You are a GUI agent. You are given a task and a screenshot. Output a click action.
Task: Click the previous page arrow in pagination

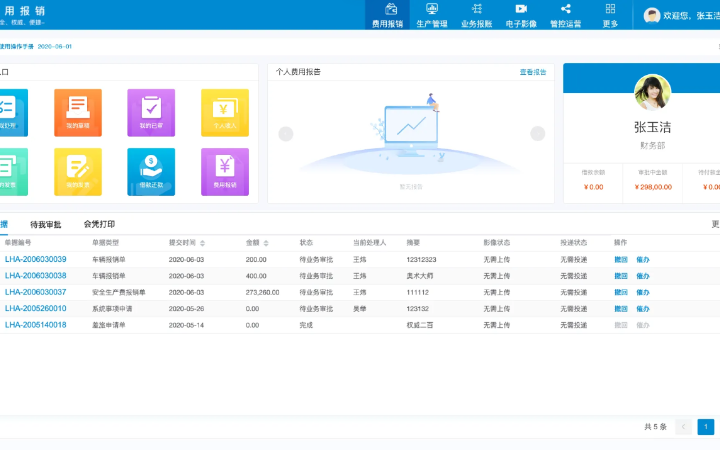[683, 427]
